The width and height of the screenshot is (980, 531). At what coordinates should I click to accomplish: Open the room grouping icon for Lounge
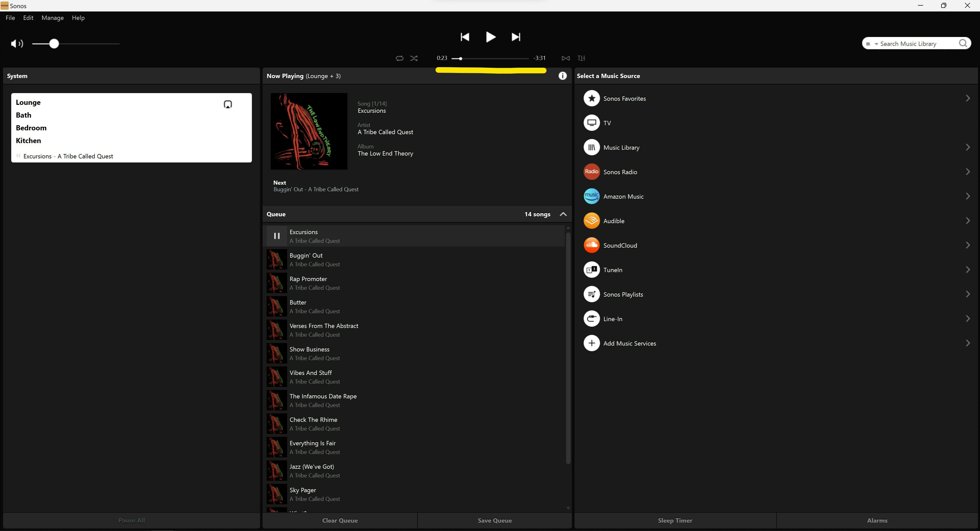tap(227, 105)
